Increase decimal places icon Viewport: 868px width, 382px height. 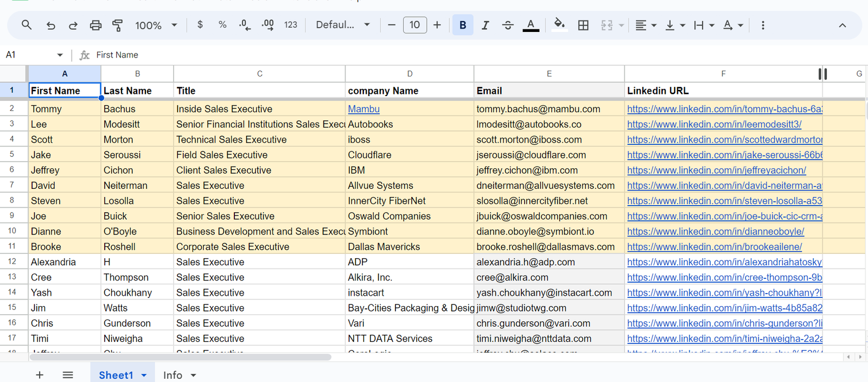[x=267, y=25]
